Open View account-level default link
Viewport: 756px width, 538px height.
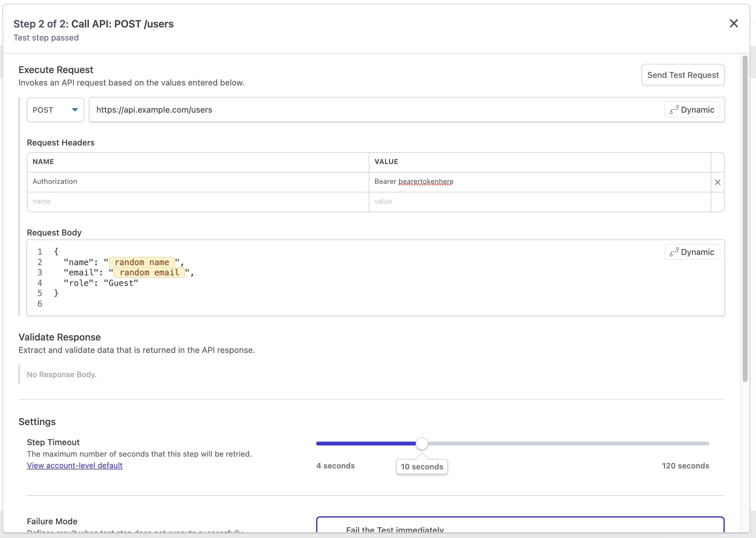(x=74, y=466)
